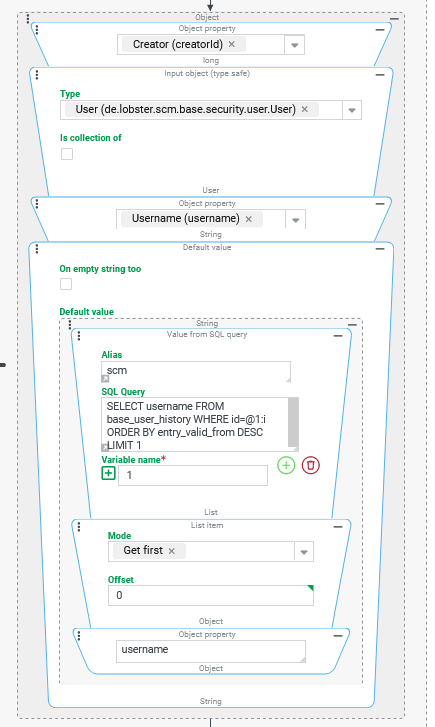The width and height of the screenshot is (435, 727).
Task: Open the Type dropdown
Action: click(352, 110)
